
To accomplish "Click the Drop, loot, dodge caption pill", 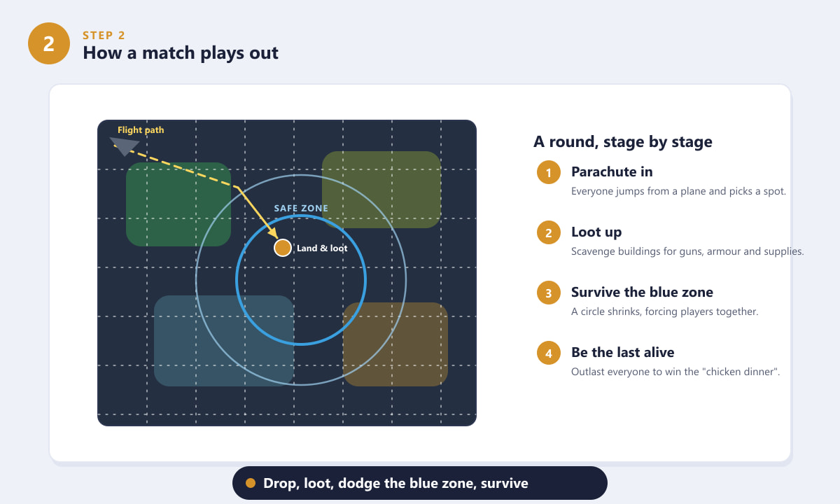I will coord(420,483).
